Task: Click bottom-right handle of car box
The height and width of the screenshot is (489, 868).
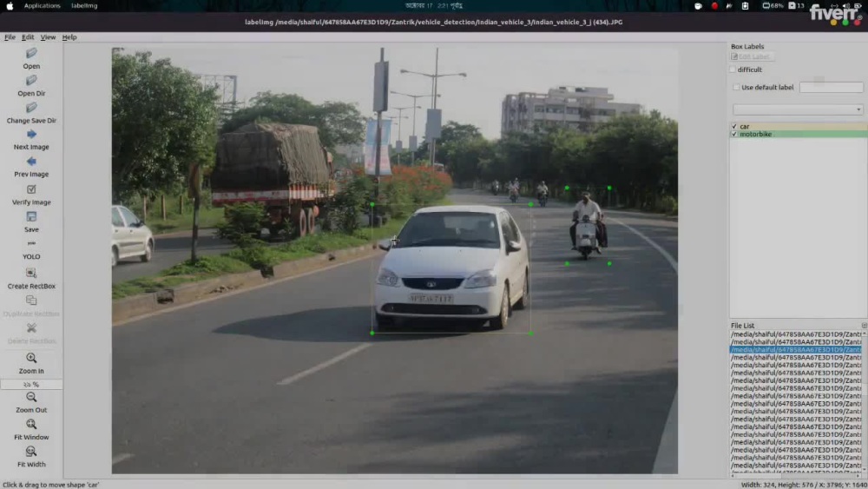Action: [x=531, y=334]
